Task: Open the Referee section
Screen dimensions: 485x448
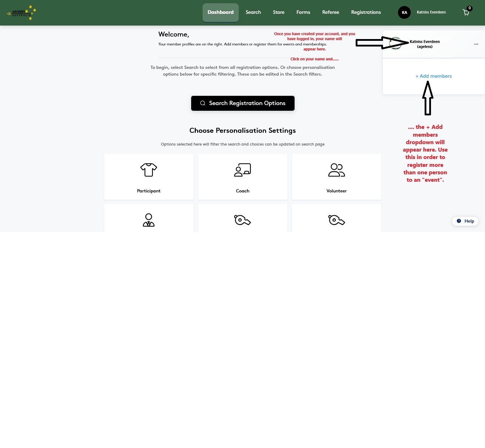Action: tap(330, 12)
